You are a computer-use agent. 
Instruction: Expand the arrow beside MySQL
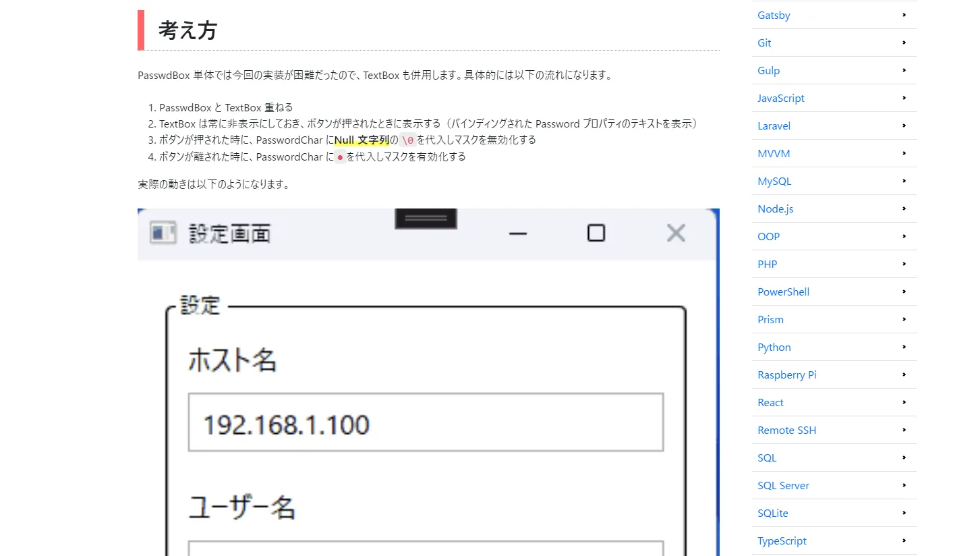[904, 181]
